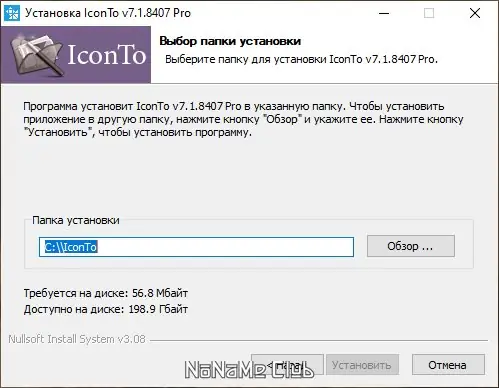Click the instruction paragraph starting with Программа установит
The height and width of the screenshot is (388, 499).
(x=243, y=119)
